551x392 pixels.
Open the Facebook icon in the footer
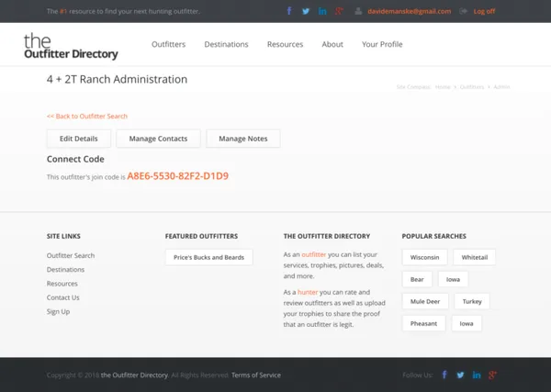444,375
